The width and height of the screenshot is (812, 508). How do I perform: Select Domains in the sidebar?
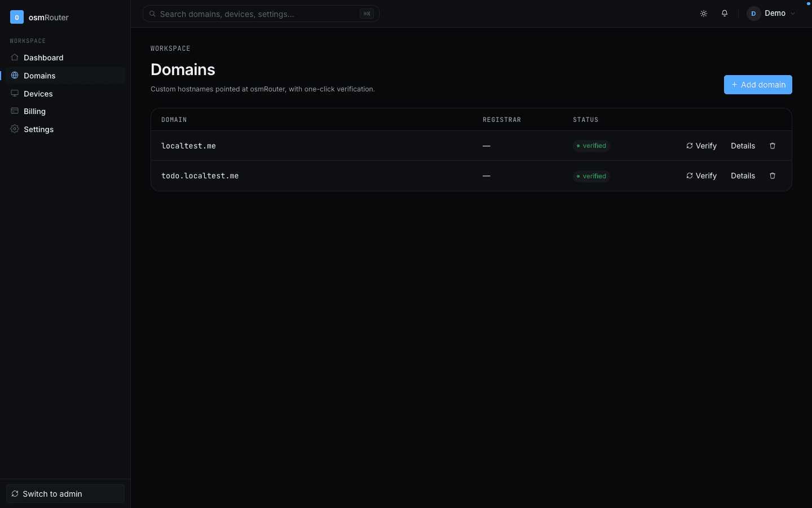[65, 76]
